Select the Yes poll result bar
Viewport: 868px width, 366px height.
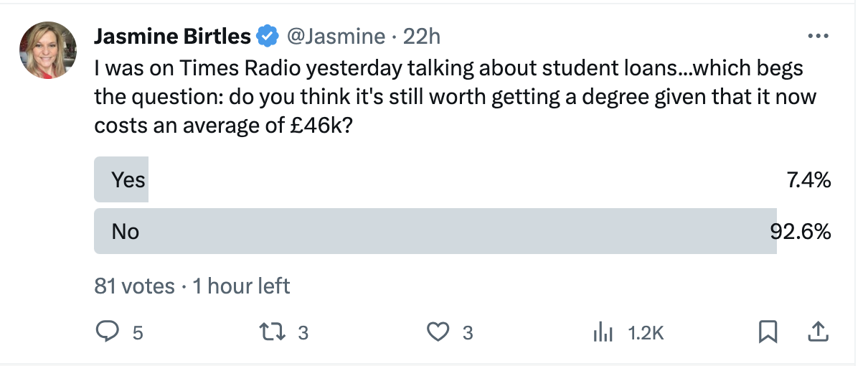121,179
